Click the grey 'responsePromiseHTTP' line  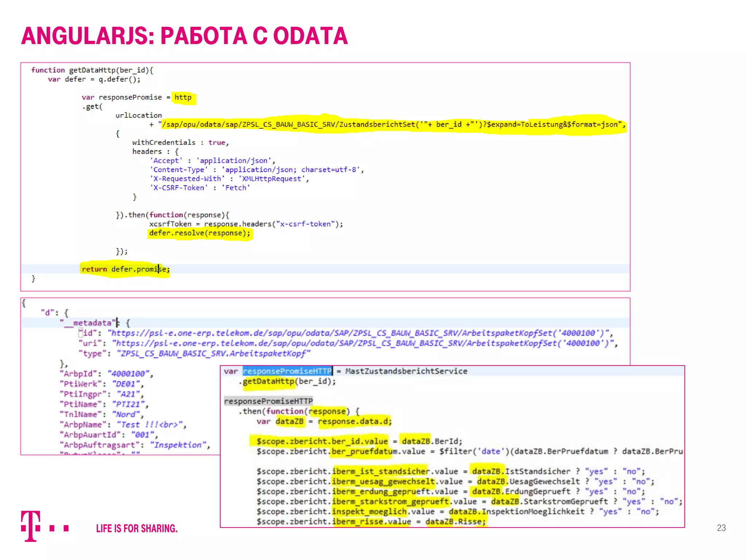[x=268, y=401]
